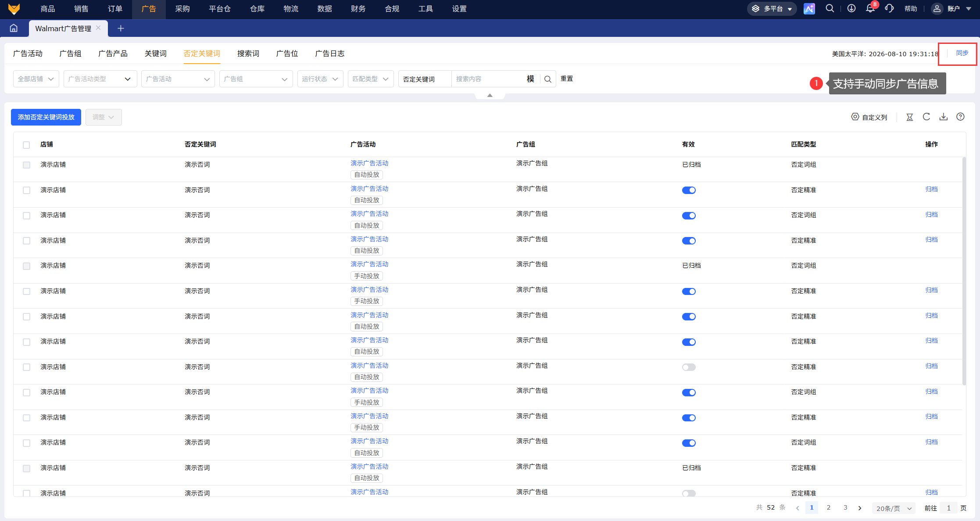Open the home tab icon
Image resolution: width=980 pixels, height=521 pixels.
(14, 28)
